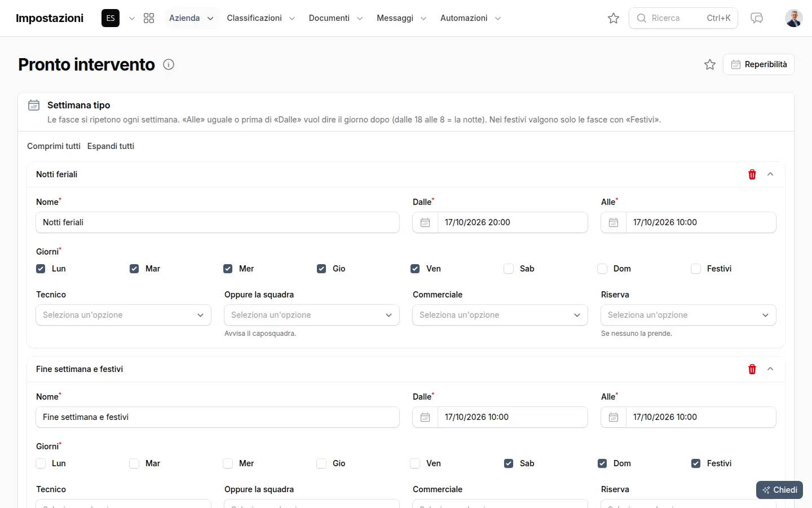Open the apps grid icon
Image resolution: width=812 pixels, height=508 pixels.
[x=149, y=18]
